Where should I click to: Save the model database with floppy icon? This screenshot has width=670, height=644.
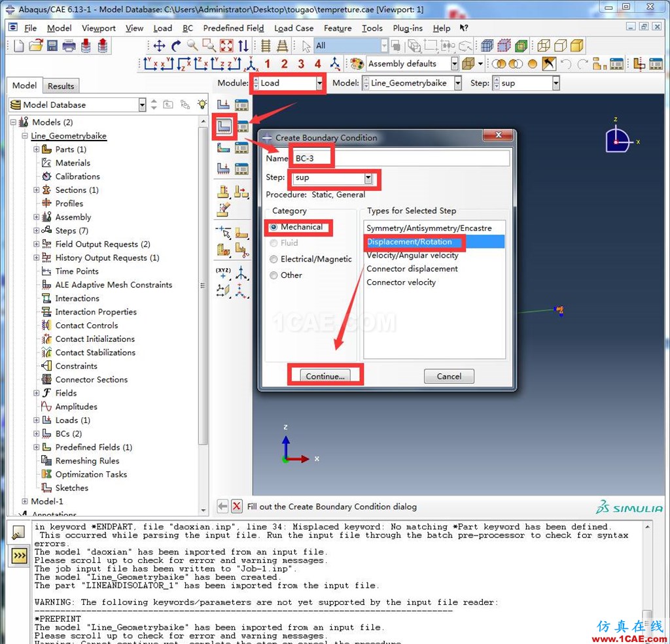[52, 46]
